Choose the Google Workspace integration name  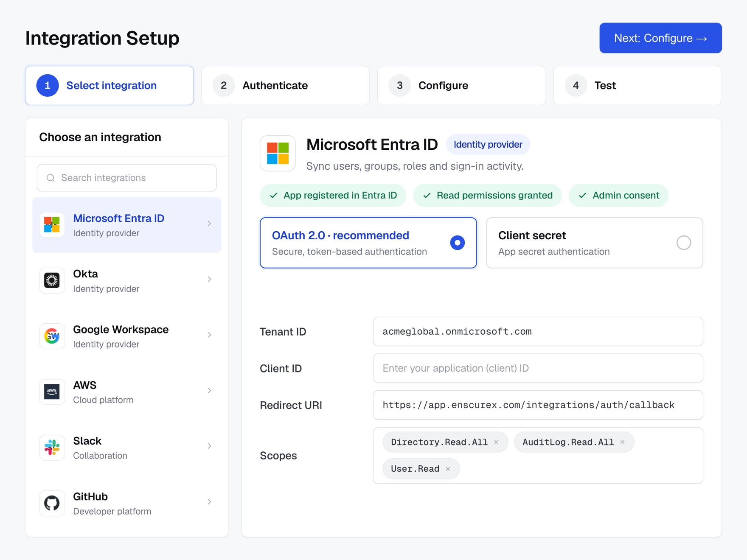pos(121,330)
